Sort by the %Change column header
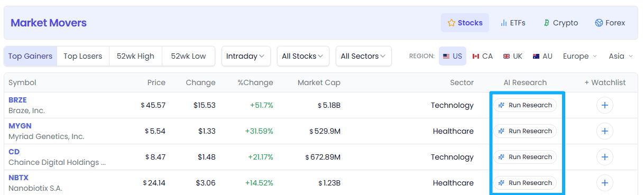This screenshot has height=195, width=644. click(255, 82)
